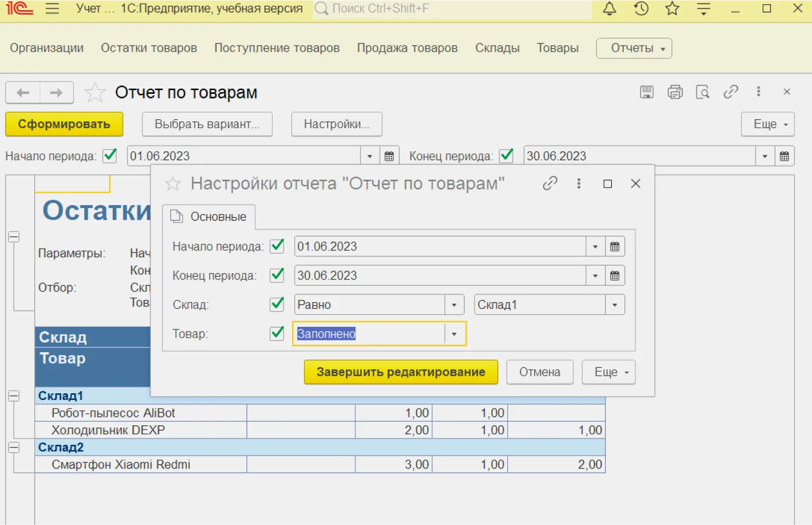Open print preview icon
The width and height of the screenshot is (812, 525).
[702, 92]
